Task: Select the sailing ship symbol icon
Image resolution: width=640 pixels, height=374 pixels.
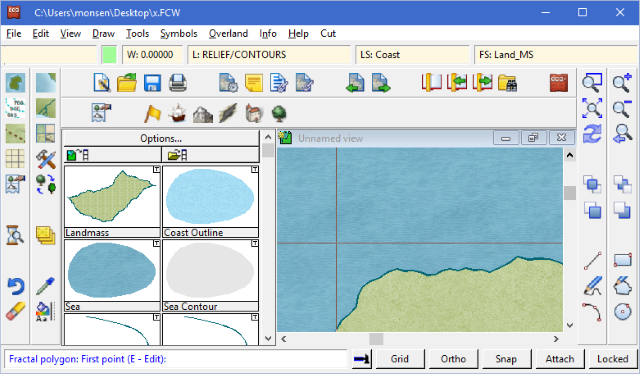Action: point(178,113)
